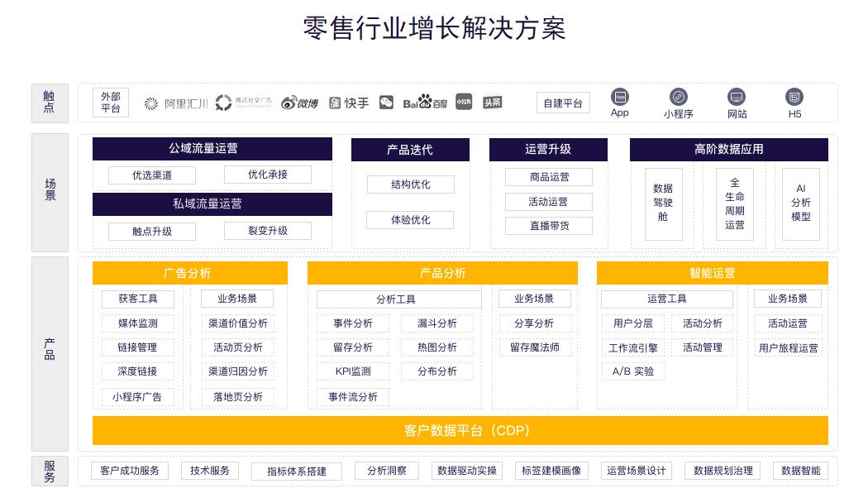Click the 链接管理 item
The height and width of the screenshot is (498, 868).
tap(138, 347)
